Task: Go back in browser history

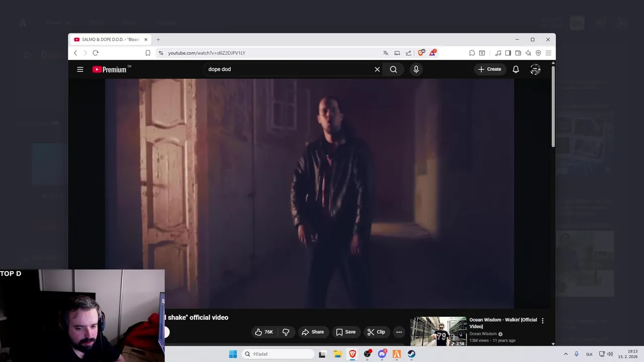Action: 75,53
